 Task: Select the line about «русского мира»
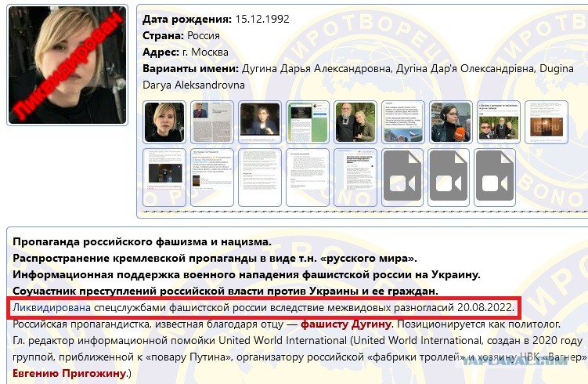(x=215, y=259)
